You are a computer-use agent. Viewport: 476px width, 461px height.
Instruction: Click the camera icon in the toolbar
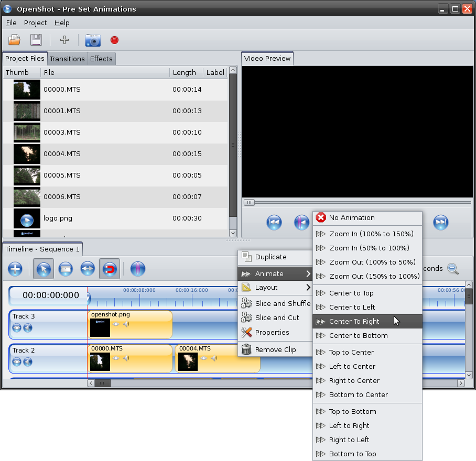pos(93,40)
